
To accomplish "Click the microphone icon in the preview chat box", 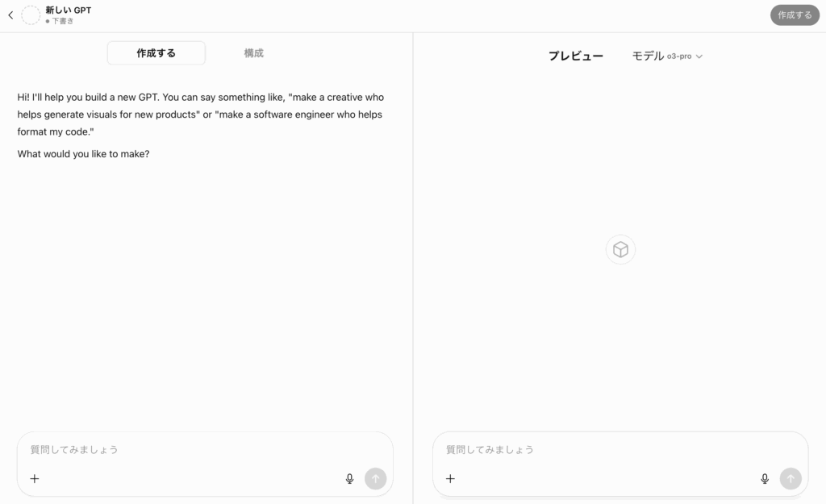I will coord(765,479).
